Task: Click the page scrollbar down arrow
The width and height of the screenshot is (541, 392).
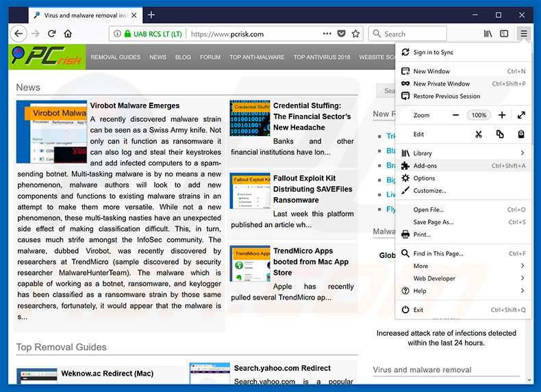Action: coord(529,380)
